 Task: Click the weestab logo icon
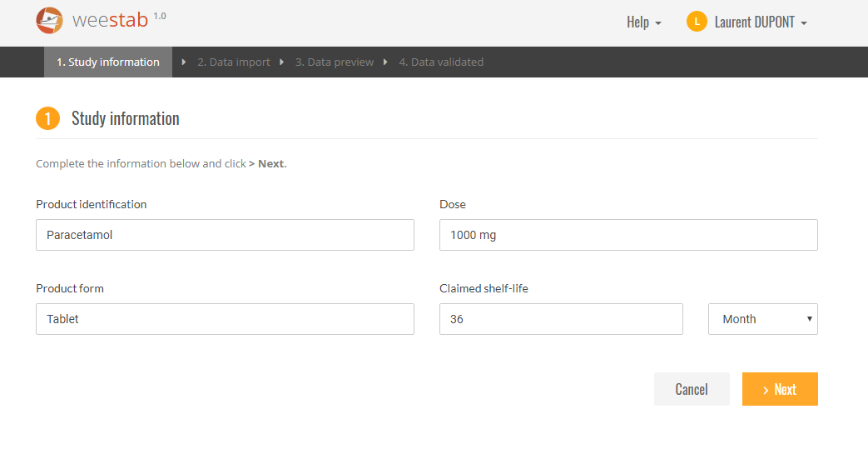tap(49, 21)
